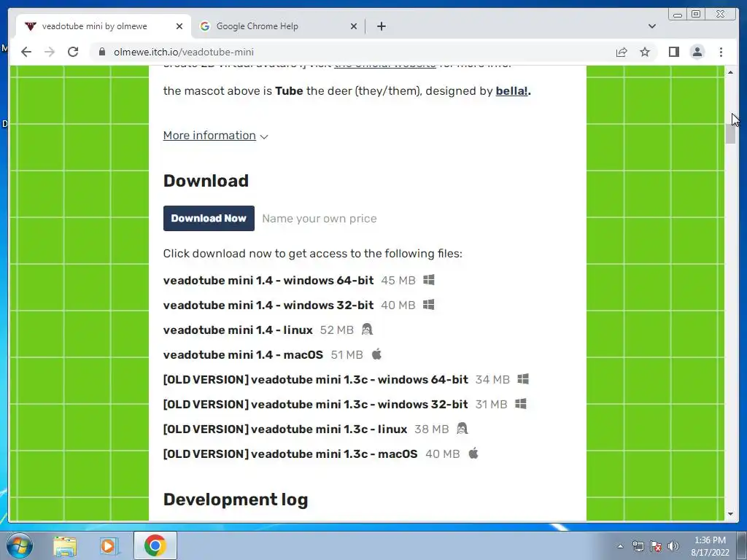Open Action Center flag icon

click(656, 546)
